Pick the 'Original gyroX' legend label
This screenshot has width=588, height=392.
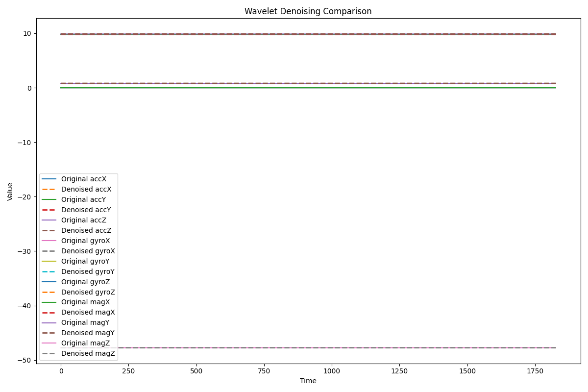[x=85, y=241]
